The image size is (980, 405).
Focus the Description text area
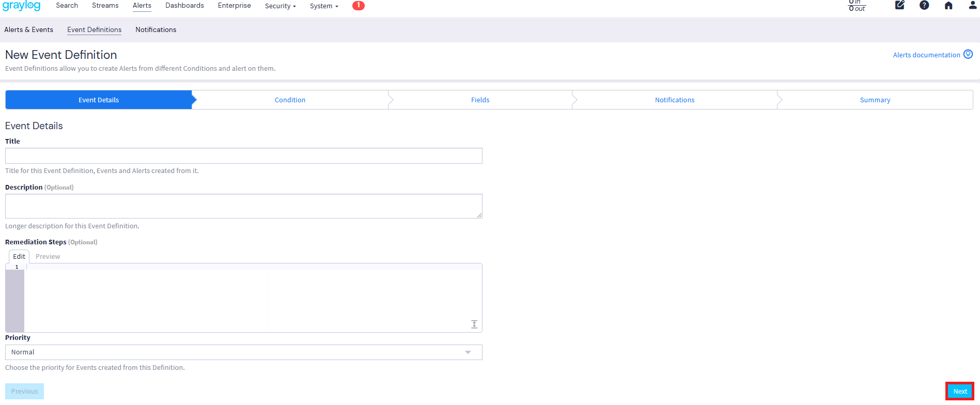243,206
